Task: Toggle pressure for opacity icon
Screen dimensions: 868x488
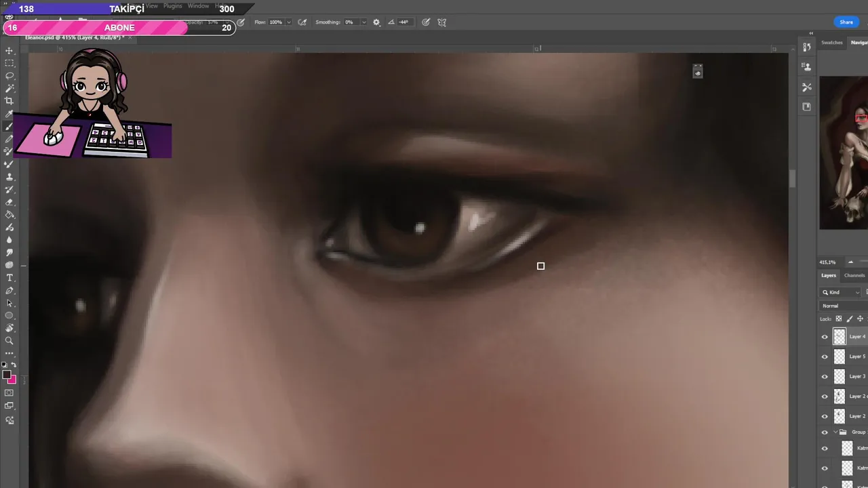Action: tap(241, 22)
